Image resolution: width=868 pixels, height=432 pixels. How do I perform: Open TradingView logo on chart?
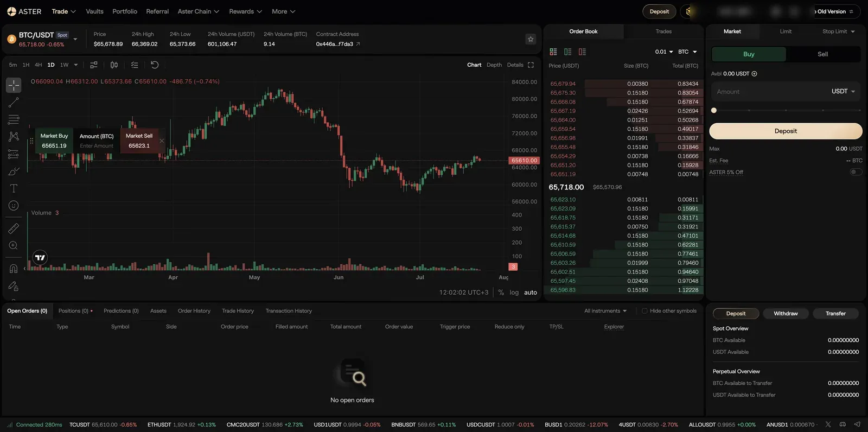click(40, 258)
